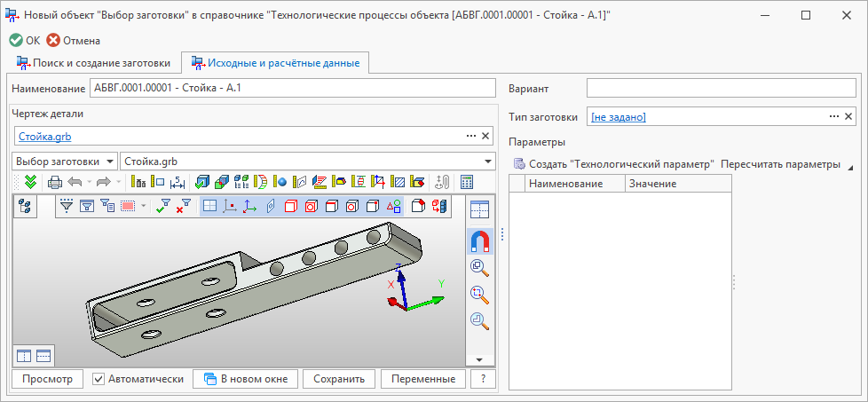
Task: Expand the parameters toolbar overflow arrow
Action: click(849, 167)
